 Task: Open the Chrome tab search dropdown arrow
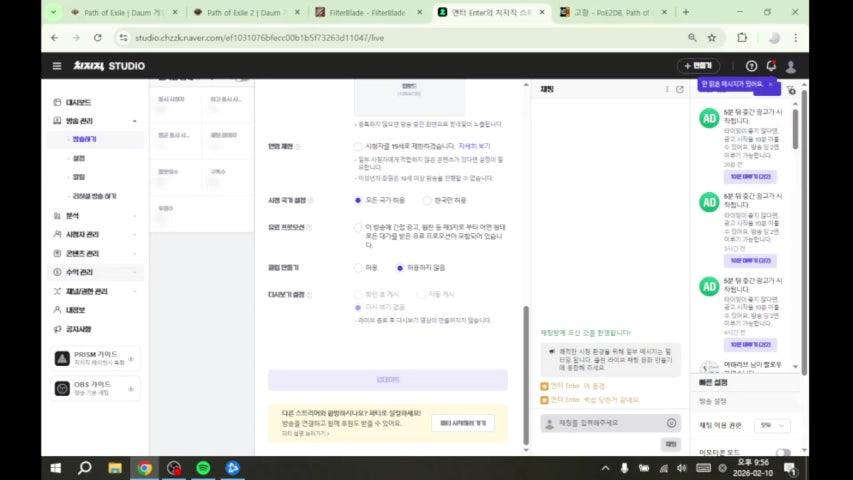coord(53,12)
